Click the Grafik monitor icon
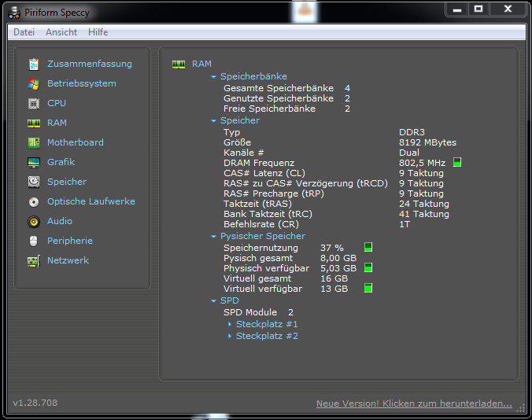Image resolution: width=532 pixels, height=420 pixels. coord(34,162)
